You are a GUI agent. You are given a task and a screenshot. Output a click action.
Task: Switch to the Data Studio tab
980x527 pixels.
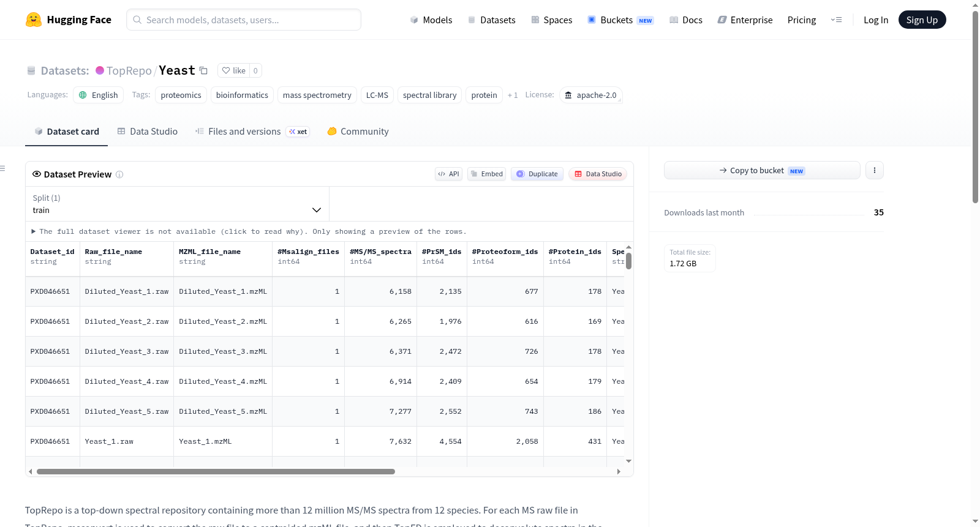(x=148, y=131)
